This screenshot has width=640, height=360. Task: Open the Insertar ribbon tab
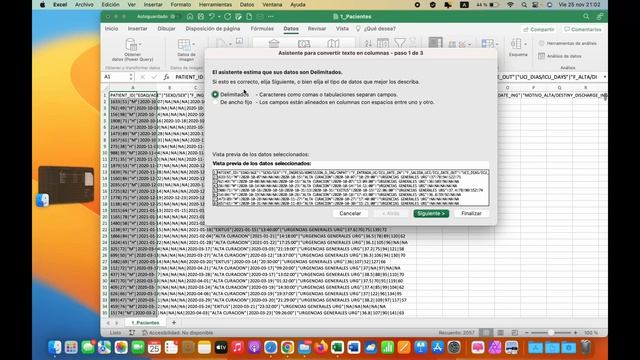tap(138, 29)
